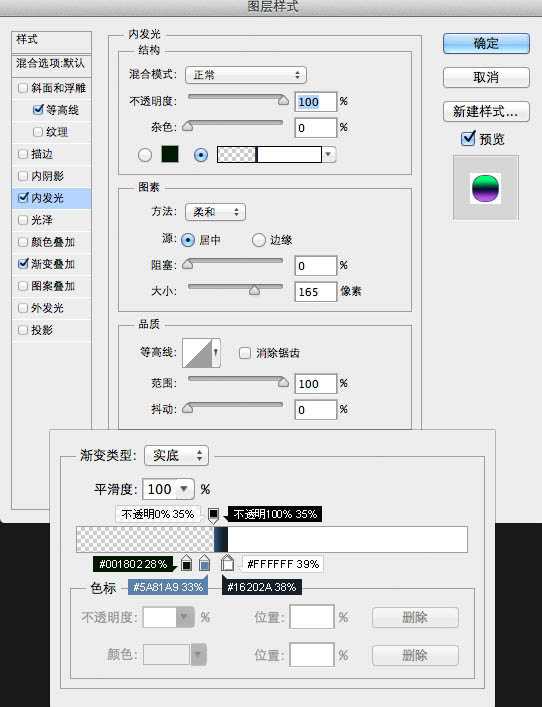Screen dimensions: 542x707
Task: Click the gradient editor bar
Action: 272,539
